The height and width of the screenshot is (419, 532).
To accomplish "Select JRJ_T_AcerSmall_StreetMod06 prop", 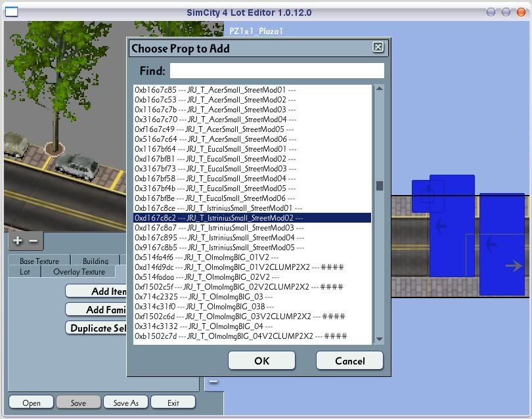I will tap(252, 139).
